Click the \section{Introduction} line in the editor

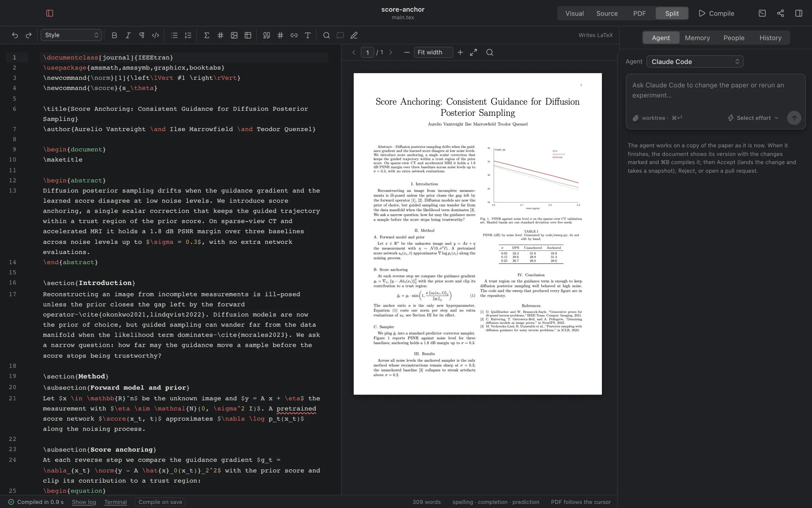[89, 283]
